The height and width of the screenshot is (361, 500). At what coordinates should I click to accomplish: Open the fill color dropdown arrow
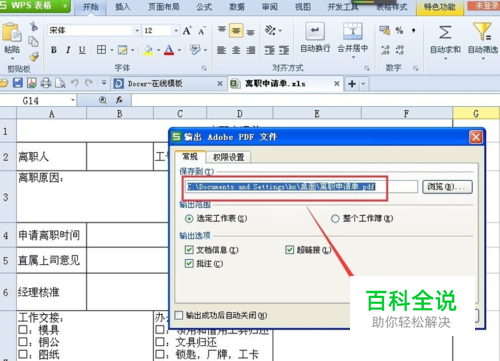coord(159,50)
